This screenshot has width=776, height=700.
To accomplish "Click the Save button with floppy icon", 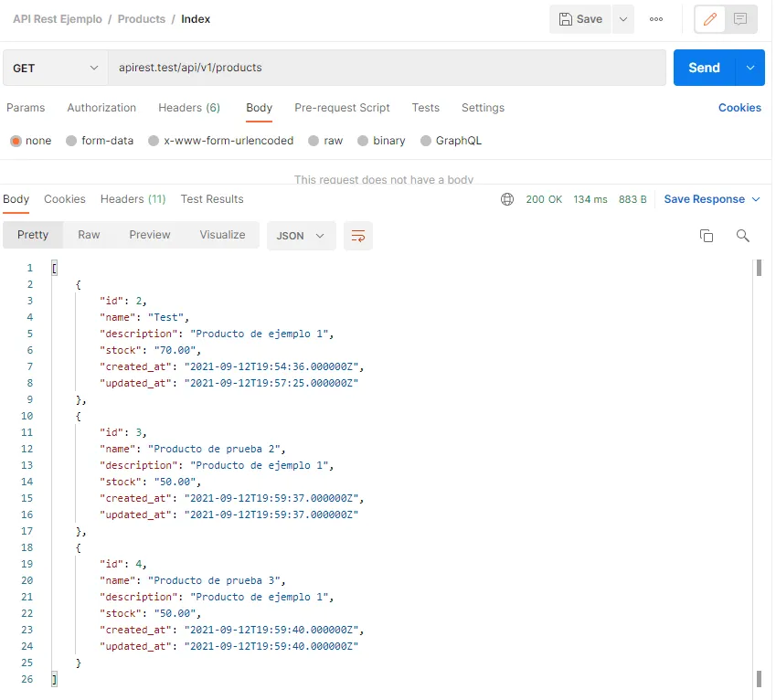I will point(580,19).
